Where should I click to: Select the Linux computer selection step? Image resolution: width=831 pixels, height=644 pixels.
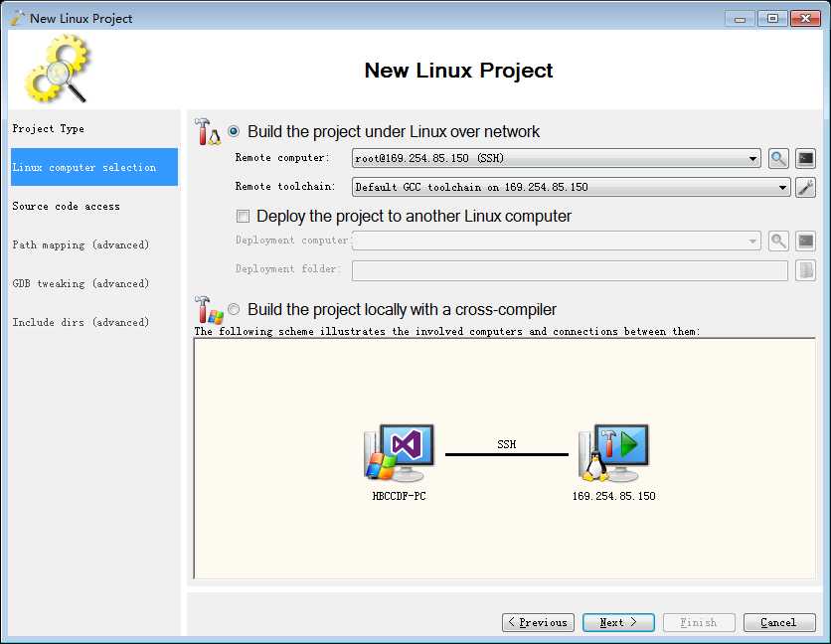coord(94,167)
